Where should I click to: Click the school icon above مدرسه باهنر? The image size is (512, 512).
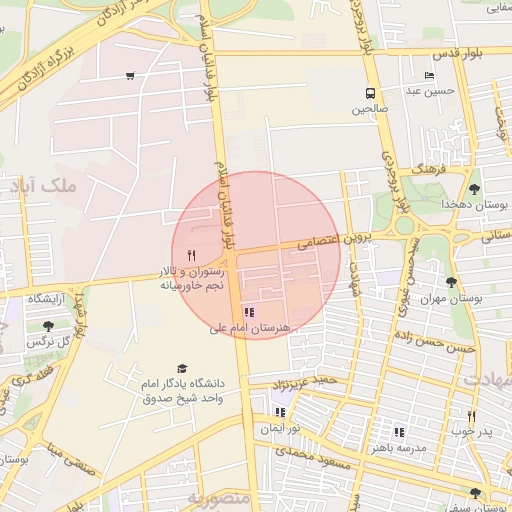click(399, 432)
